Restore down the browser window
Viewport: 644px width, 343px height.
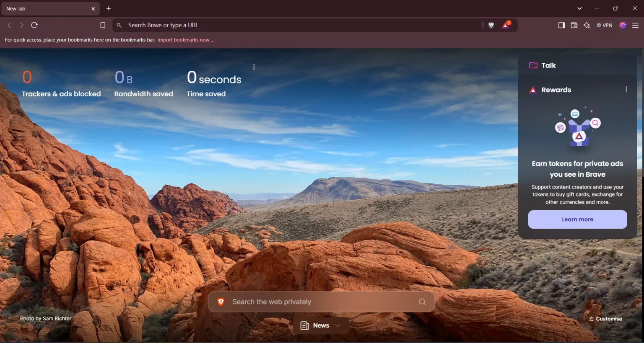point(615,8)
